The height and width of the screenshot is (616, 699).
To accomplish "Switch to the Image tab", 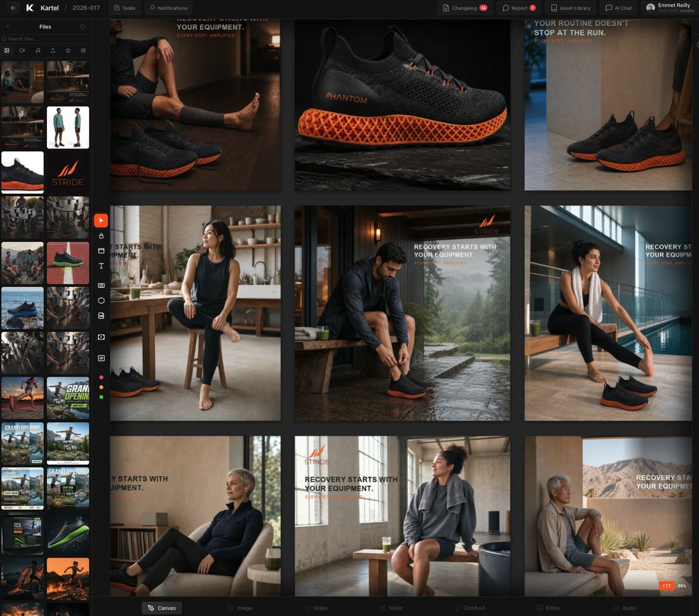I will (240, 608).
